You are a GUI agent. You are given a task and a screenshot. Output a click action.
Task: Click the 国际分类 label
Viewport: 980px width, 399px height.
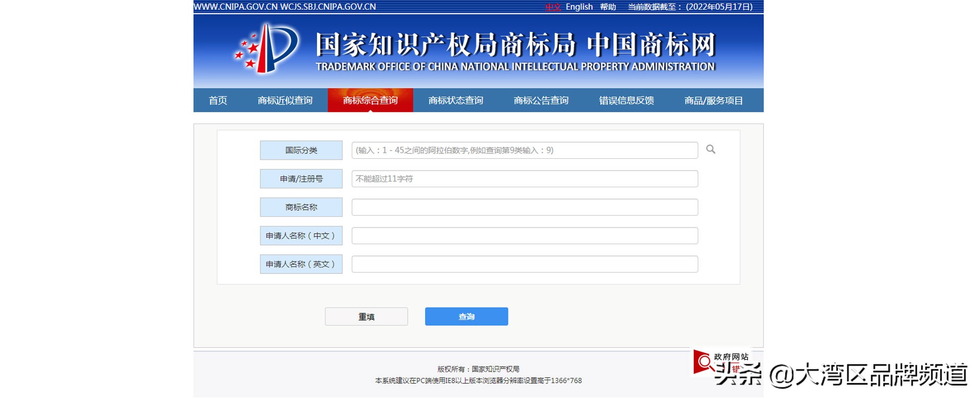point(301,150)
